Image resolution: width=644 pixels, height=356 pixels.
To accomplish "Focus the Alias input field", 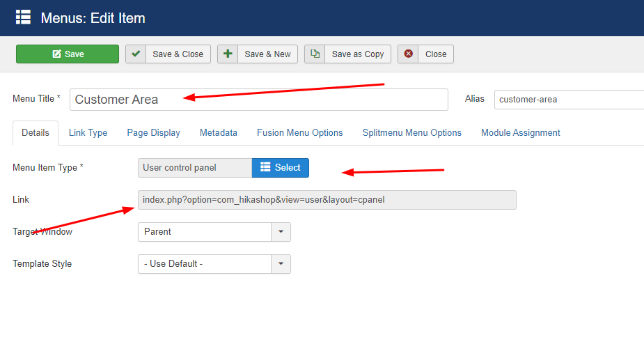I will pyautogui.click(x=570, y=100).
